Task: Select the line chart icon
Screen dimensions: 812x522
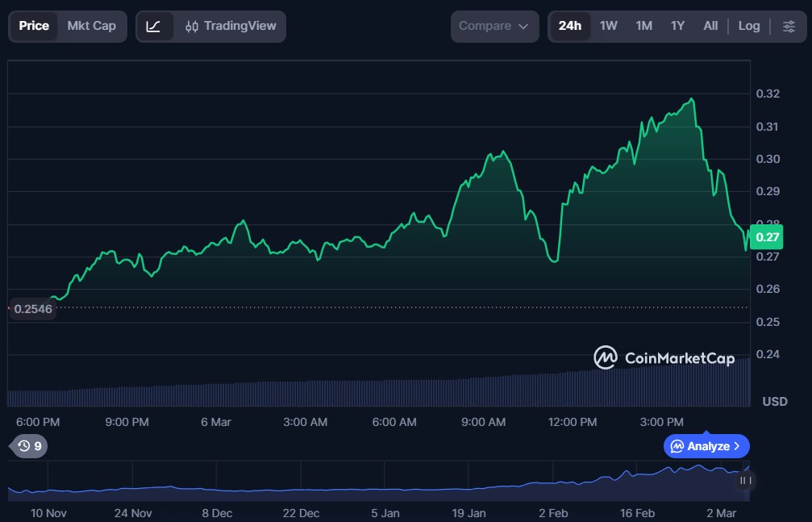Action: (x=153, y=26)
